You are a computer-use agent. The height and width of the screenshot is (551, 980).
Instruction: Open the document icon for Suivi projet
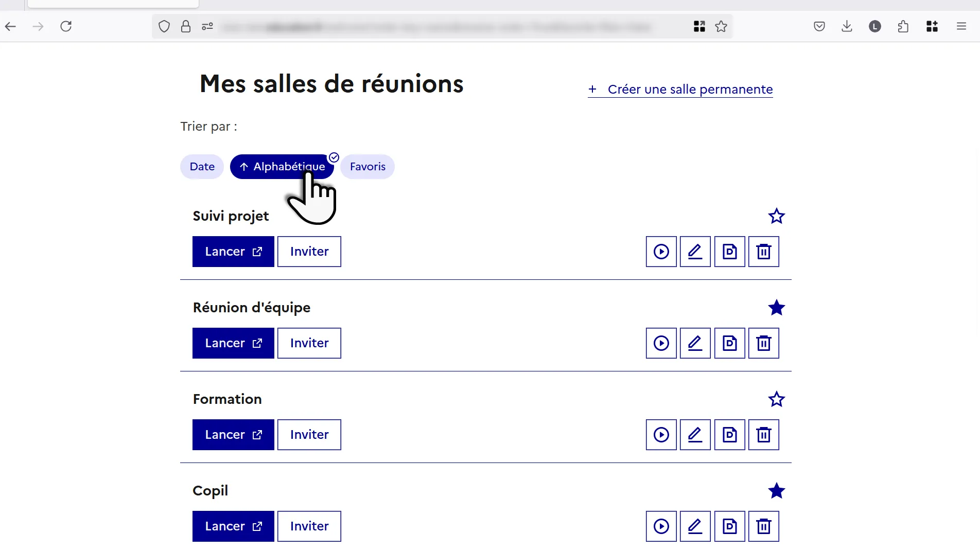pyautogui.click(x=729, y=252)
